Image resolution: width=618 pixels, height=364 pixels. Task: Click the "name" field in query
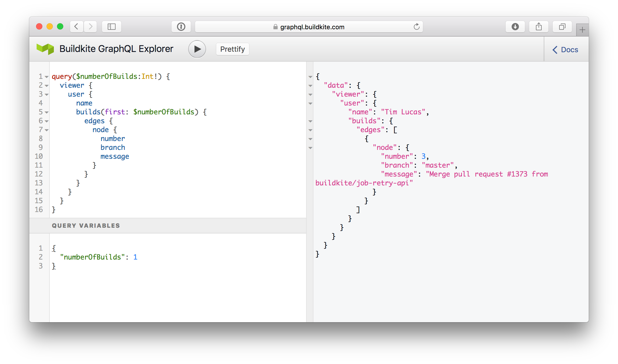[x=84, y=103]
